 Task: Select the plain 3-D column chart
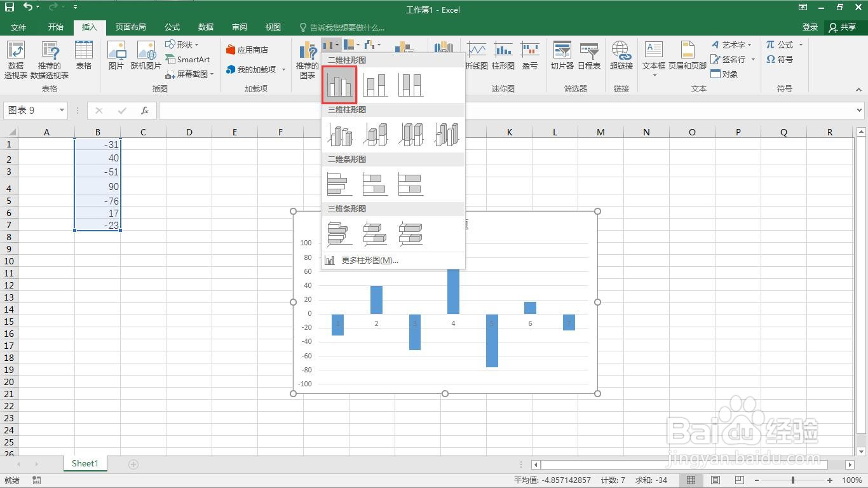point(446,134)
